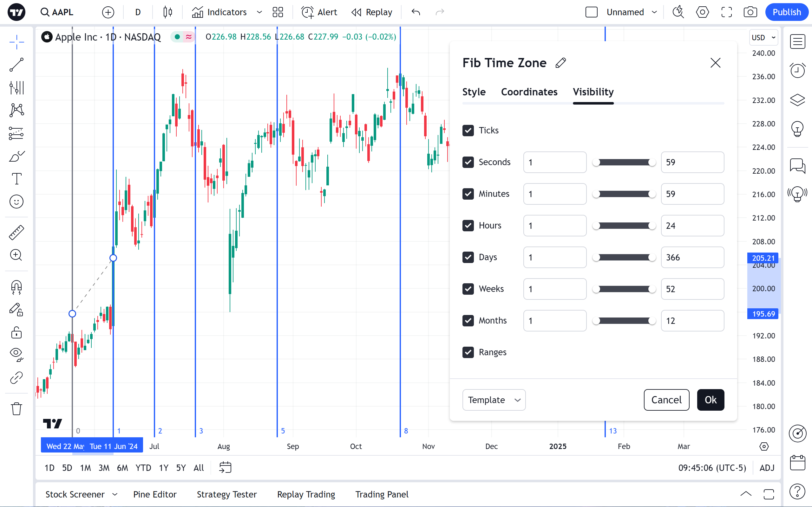This screenshot has height=507, width=812.
Task: Select the ruler measure tool
Action: coord(16,232)
